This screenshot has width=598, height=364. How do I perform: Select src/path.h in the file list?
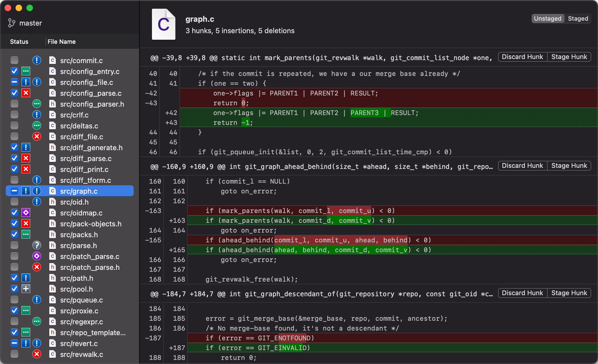70,278
